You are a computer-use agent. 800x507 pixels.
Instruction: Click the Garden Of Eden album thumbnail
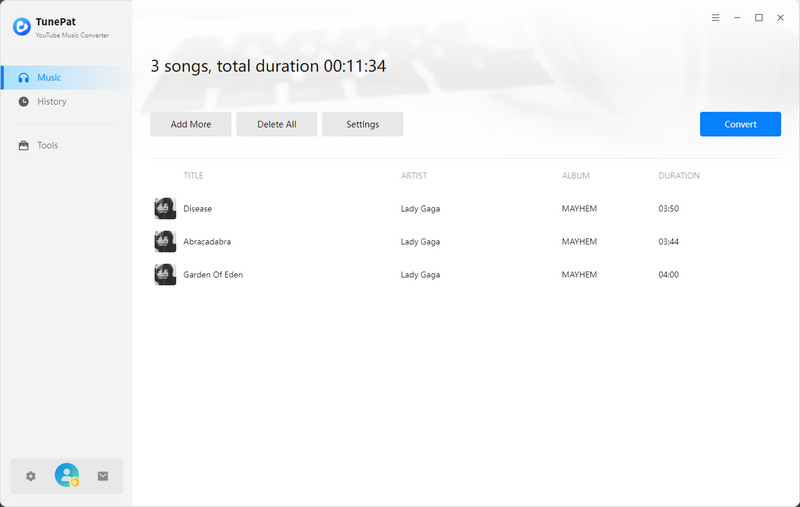[x=165, y=274]
